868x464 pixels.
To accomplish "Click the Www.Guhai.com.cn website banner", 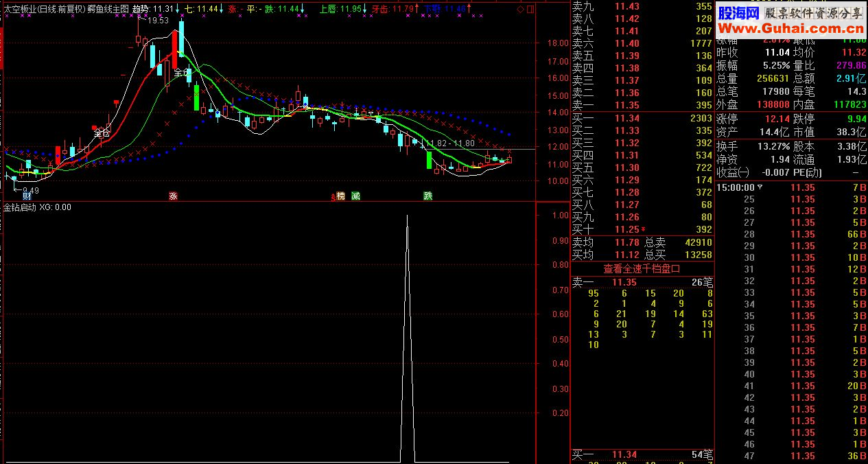I will coord(791,28).
